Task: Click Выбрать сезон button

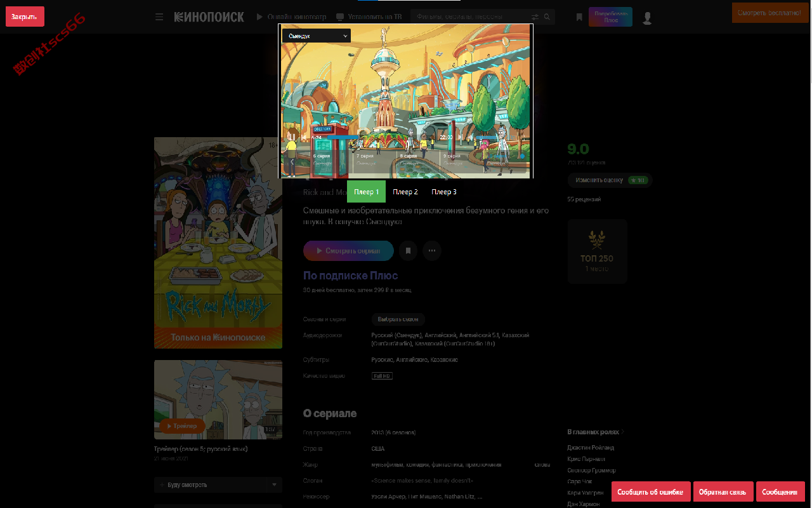Action: [398, 319]
